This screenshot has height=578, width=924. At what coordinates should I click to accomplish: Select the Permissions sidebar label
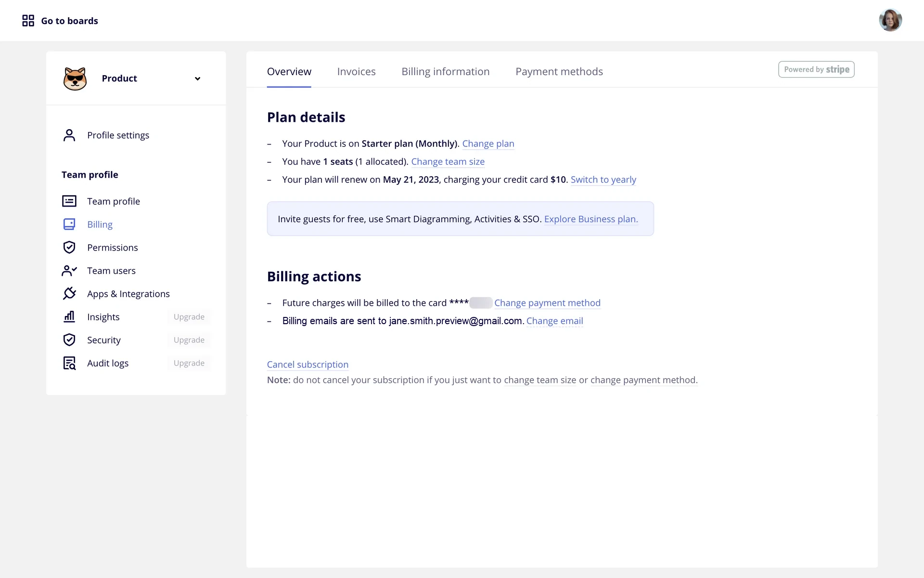click(x=112, y=248)
